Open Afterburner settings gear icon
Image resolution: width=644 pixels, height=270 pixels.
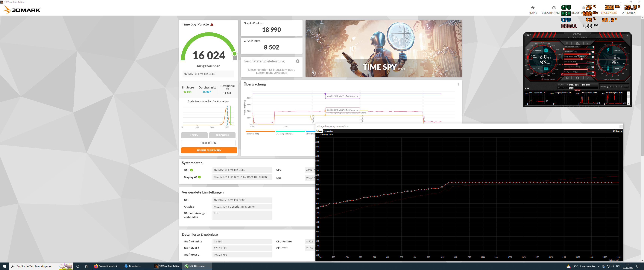coord(567,78)
